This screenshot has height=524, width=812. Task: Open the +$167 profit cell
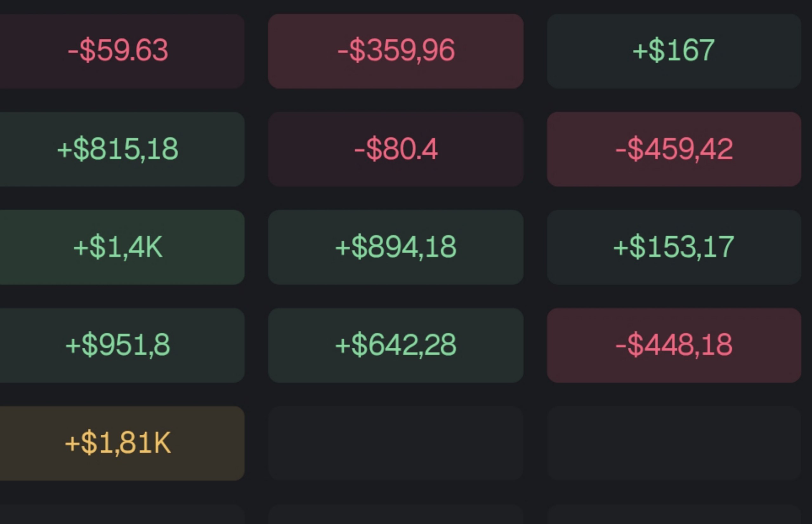tap(674, 51)
